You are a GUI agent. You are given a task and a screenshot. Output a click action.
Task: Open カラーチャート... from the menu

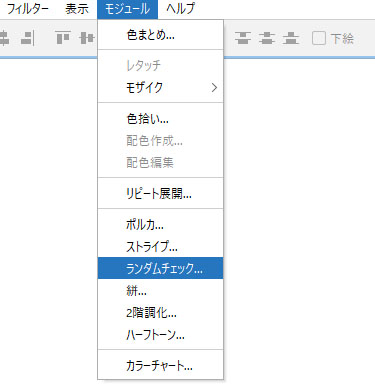[160, 366]
